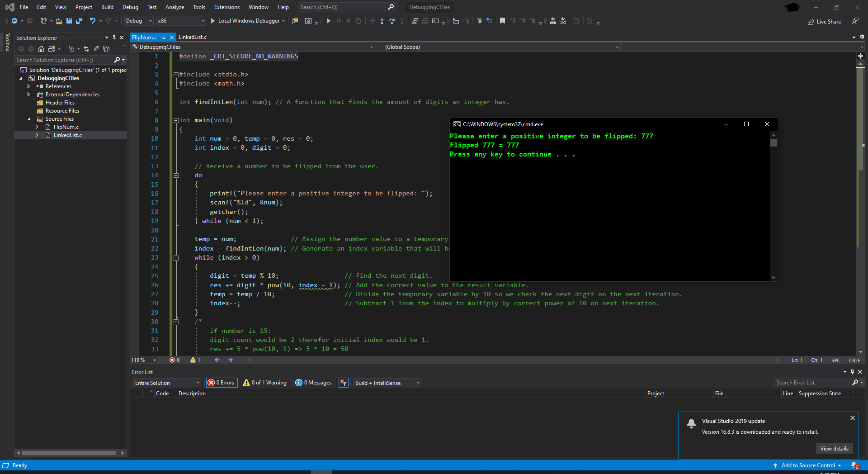Collapse the do-while block on line 14
Image resolution: width=868 pixels, height=474 pixels.
coord(176,175)
